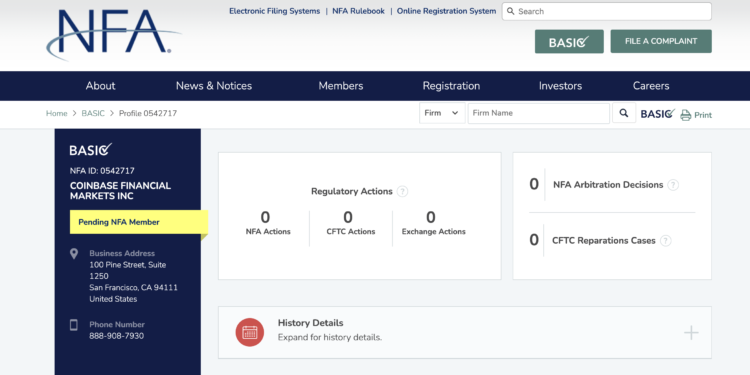Image resolution: width=750 pixels, height=375 pixels.
Task: Click the red calendar History Details icon
Action: [x=250, y=332]
